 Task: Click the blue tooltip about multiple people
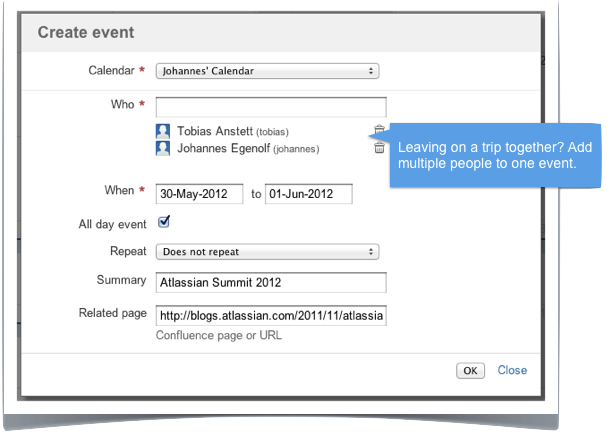click(495, 156)
